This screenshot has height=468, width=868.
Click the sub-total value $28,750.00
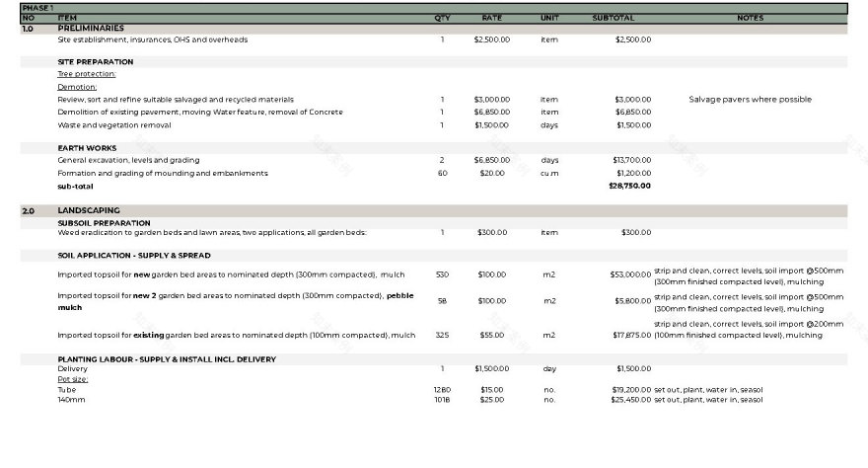[629, 186]
